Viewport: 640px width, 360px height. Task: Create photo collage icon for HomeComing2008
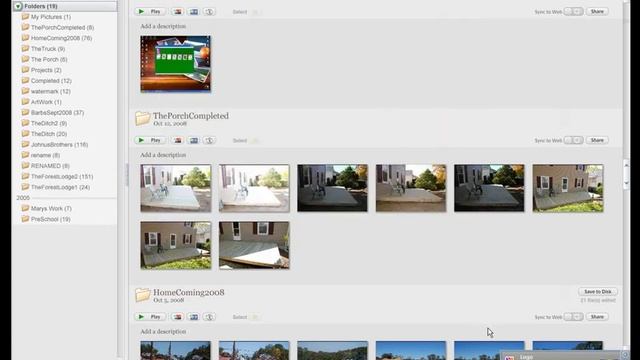coord(178,317)
